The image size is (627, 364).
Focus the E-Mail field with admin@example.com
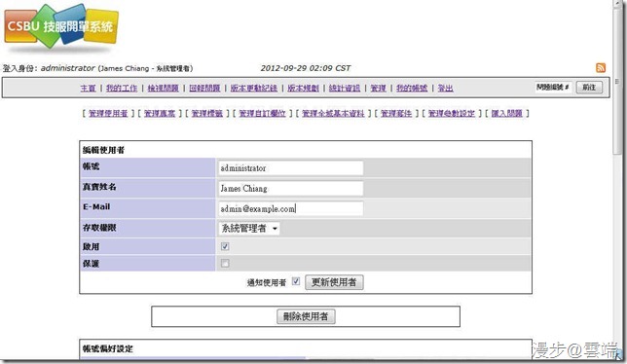coord(291,209)
